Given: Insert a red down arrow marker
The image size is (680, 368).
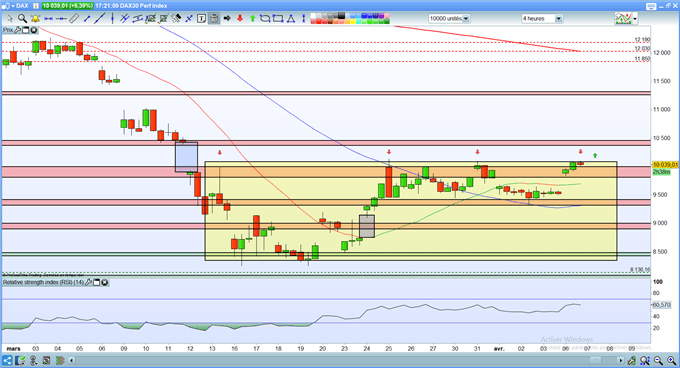Looking at the screenshot, I should 240,18.
